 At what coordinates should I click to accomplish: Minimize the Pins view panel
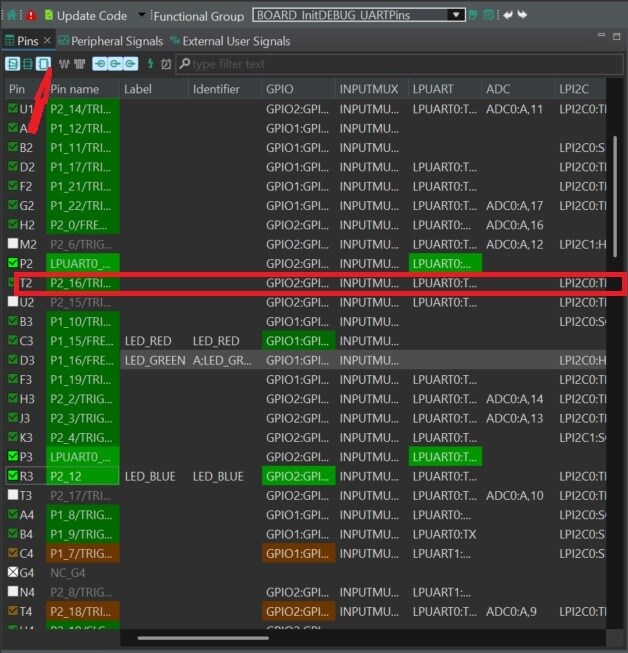pos(601,35)
